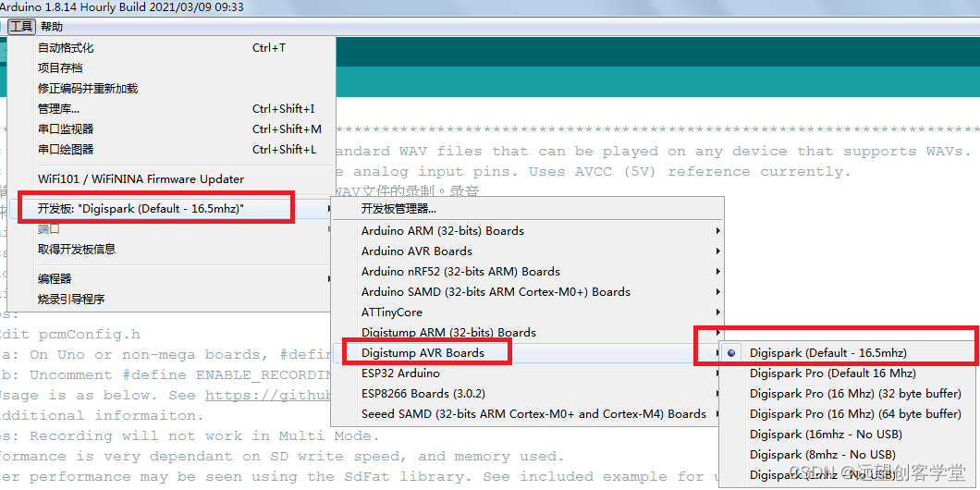Click comment text 'Recording will not work in Multi Mode.'
Image resolution: width=980 pixels, height=490 pixels.
pyautogui.click(x=204, y=435)
